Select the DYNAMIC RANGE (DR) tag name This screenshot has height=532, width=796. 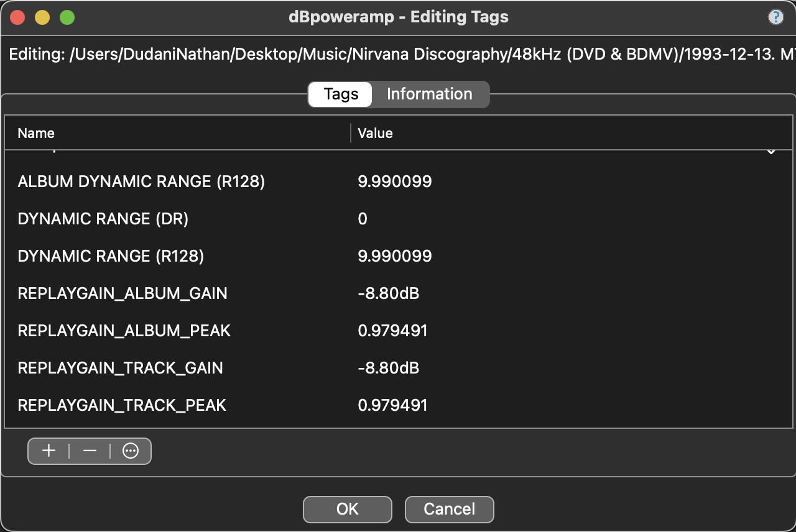(103, 219)
